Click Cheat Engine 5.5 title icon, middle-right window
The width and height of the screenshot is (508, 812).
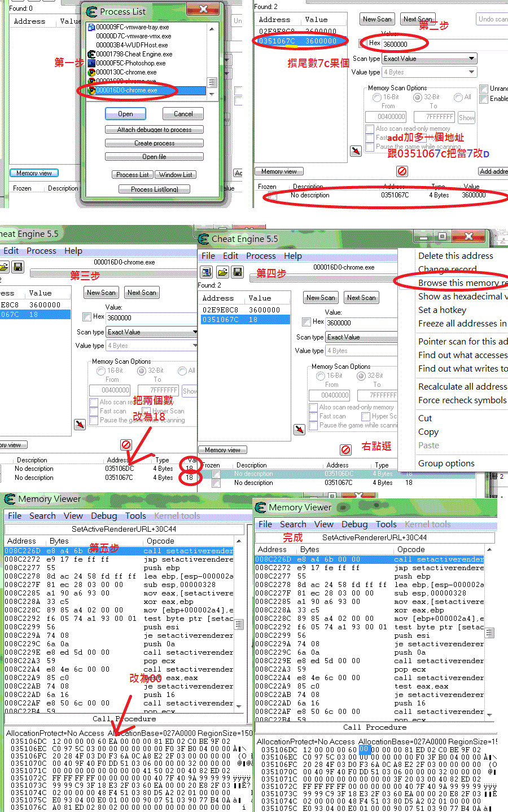click(203, 239)
